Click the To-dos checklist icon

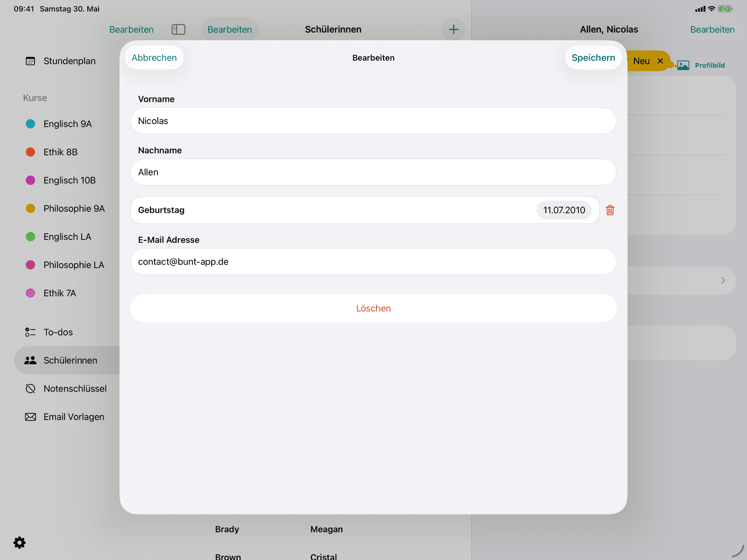(x=30, y=332)
